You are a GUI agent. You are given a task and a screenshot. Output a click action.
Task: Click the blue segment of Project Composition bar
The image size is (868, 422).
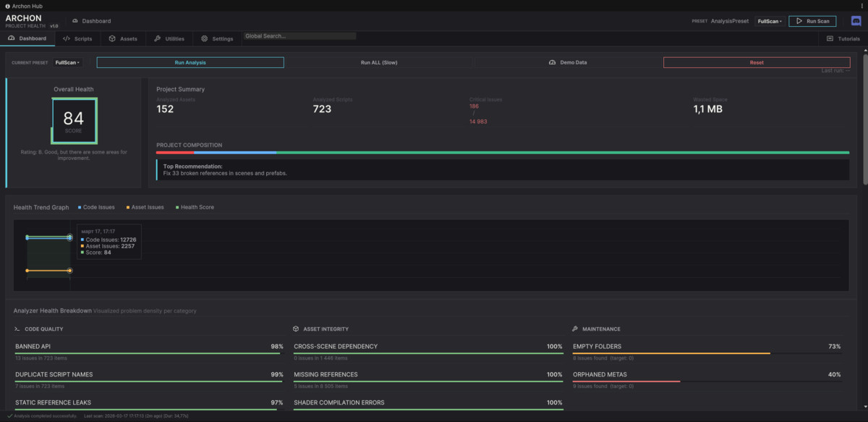235,153
